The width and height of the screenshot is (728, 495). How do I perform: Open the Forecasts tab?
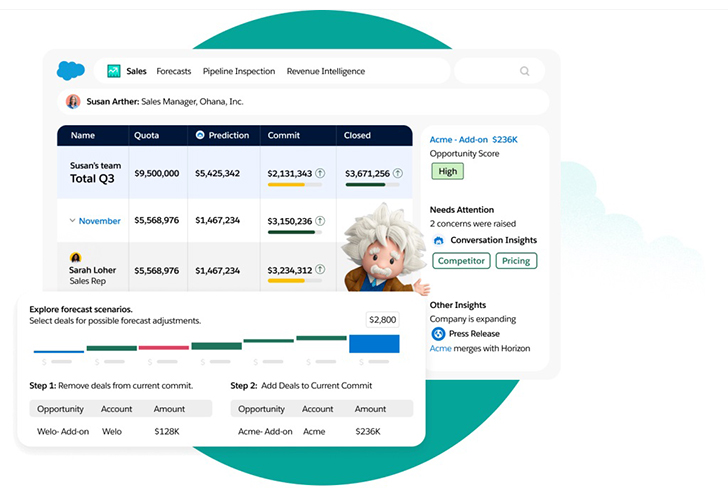point(174,71)
